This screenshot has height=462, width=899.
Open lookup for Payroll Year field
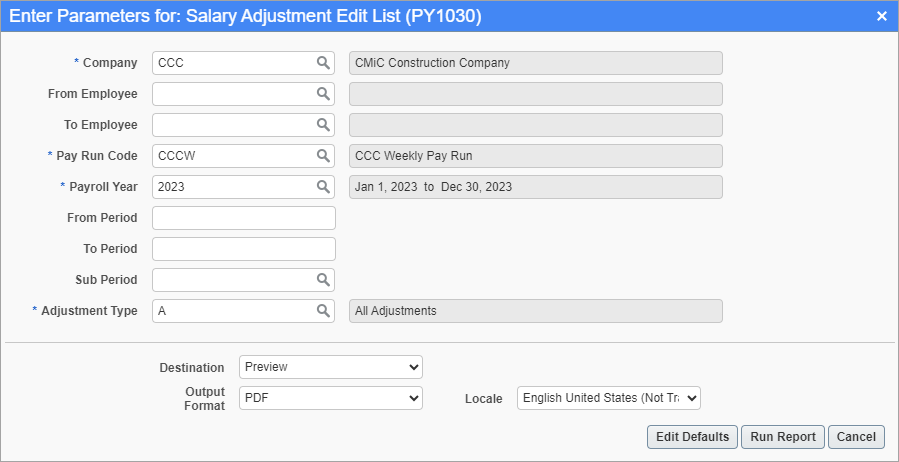[x=323, y=186]
